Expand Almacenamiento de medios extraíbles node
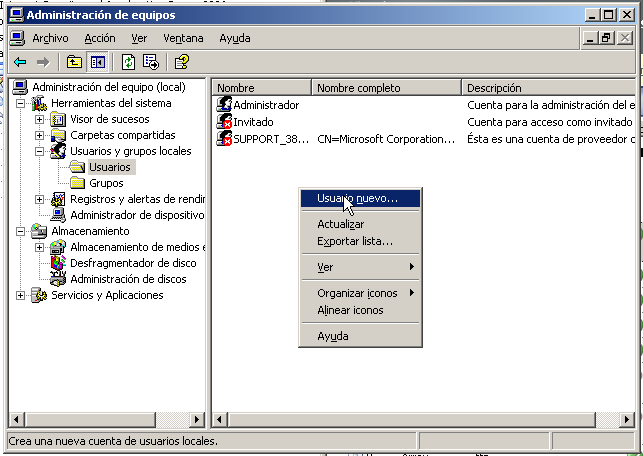The width and height of the screenshot is (643, 456). pos(39,247)
